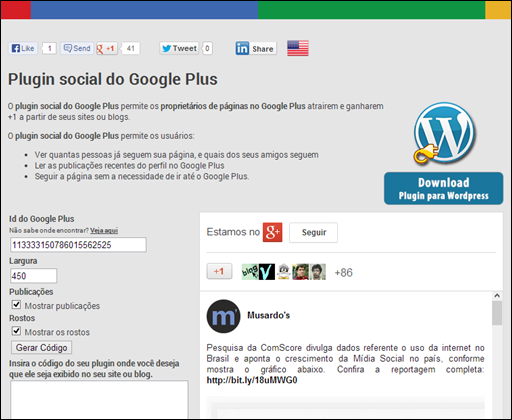The width and height of the screenshot is (512, 420).
Task: Click the 'Plugin social do Google Plus' heading
Action: tap(113, 79)
